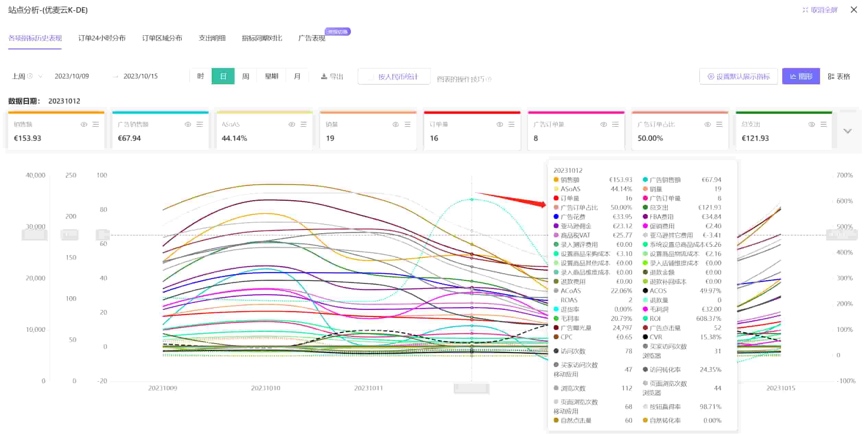
Task: Select the 时 granularity button
Action: (x=201, y=76)
